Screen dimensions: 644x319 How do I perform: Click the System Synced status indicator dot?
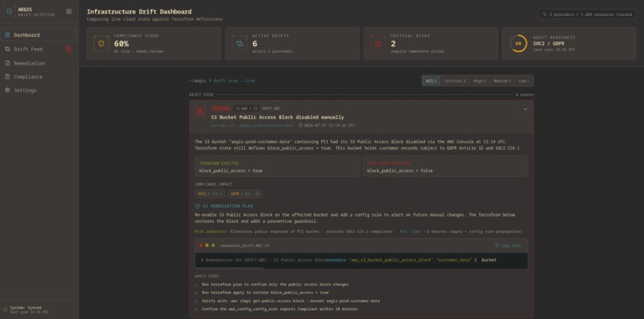(6, 309)
